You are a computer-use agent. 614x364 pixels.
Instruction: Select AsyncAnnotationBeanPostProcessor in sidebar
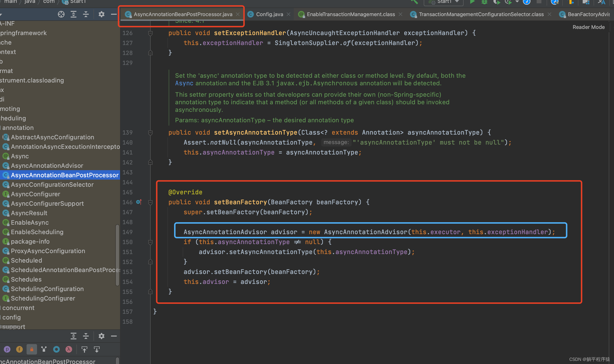[x=65, y=175]
